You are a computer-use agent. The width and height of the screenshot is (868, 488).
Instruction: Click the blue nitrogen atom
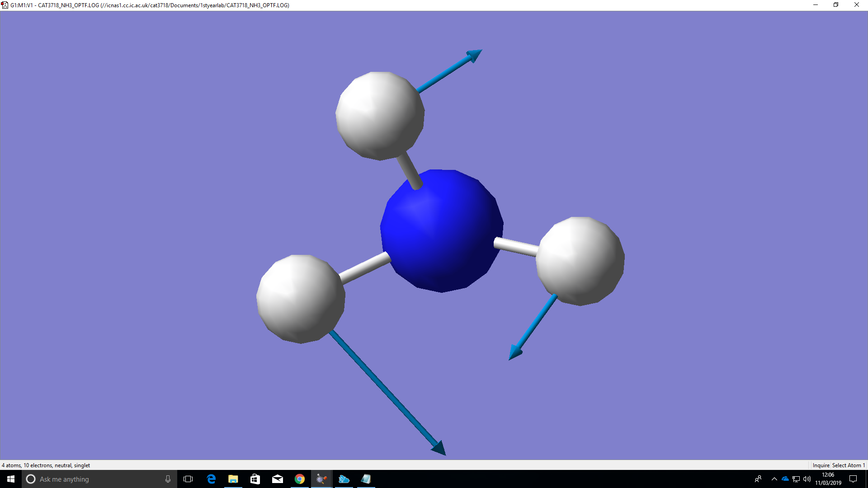442,231
